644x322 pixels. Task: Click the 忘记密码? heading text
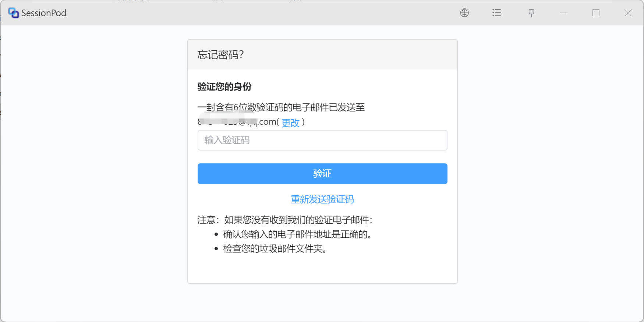(x=220, y=55)
